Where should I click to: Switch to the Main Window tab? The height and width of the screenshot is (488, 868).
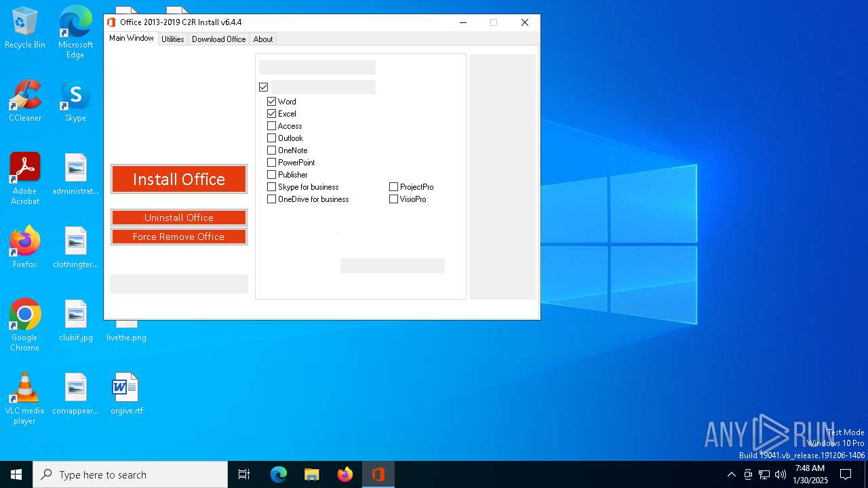(132, 38)
